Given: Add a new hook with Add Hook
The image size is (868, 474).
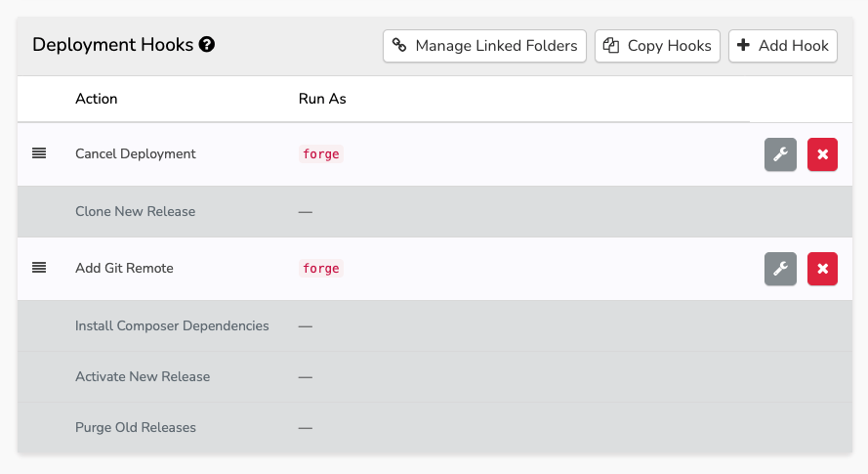Looking at the screenshot, I should (x=782, y=46).
